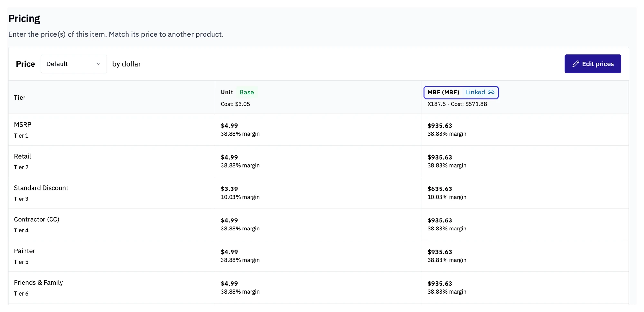Click the Price label beside dropdown

(x=25, y=64)
